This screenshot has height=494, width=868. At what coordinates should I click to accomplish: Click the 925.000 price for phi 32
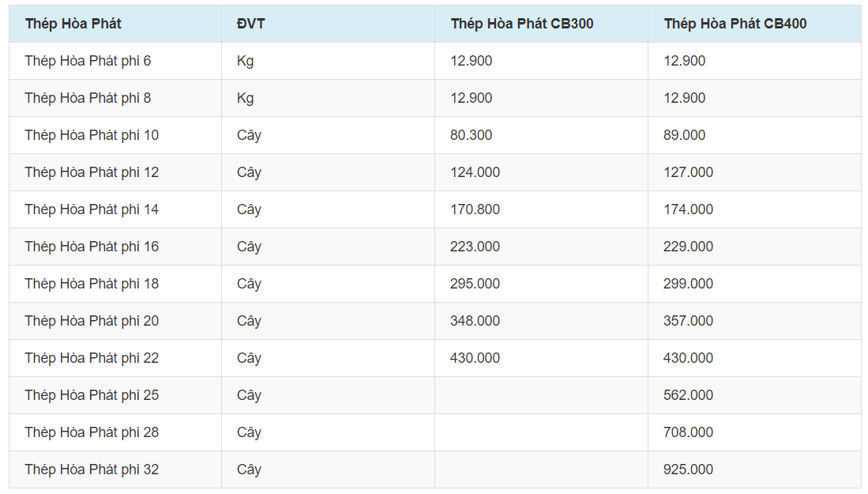[688, 469]
